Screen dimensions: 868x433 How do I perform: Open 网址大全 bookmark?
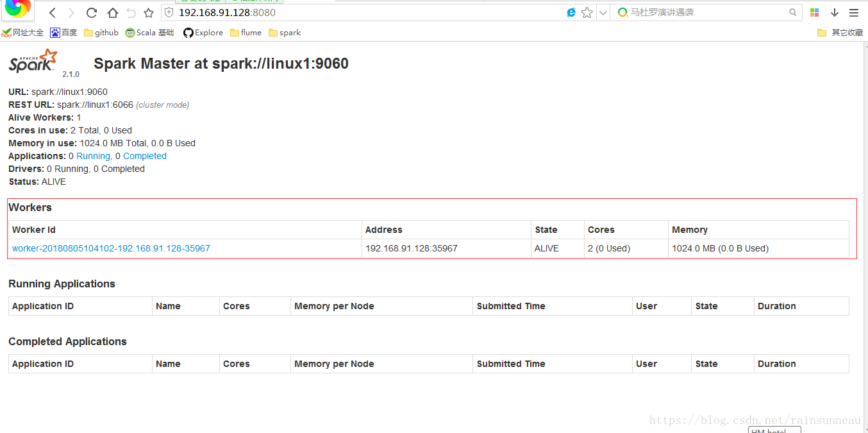[22, 33]
